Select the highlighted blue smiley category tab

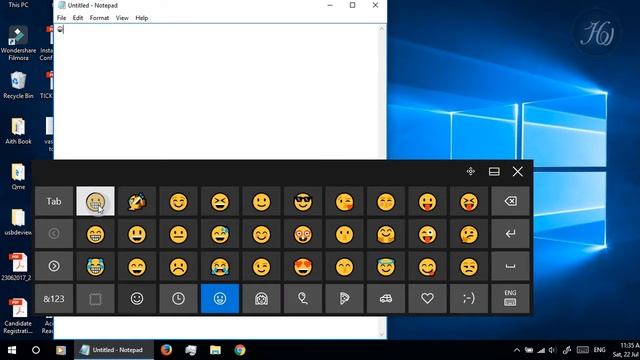tap(220, 299)
